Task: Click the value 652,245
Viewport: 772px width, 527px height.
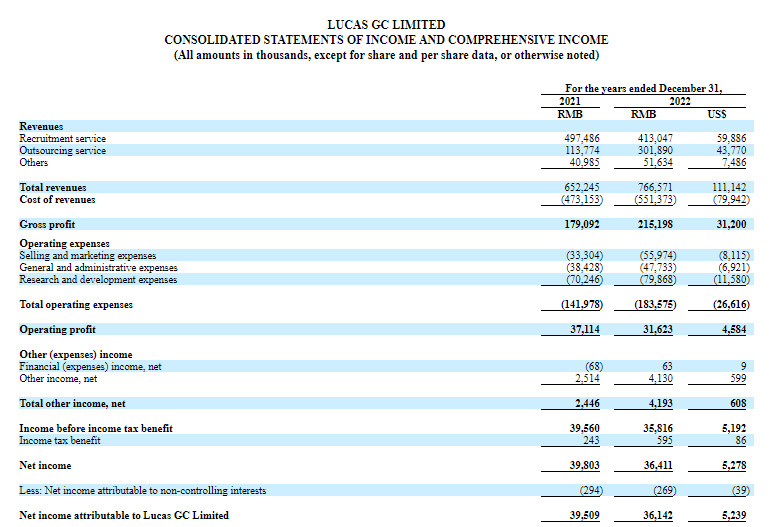Action: tap(581, 188)
